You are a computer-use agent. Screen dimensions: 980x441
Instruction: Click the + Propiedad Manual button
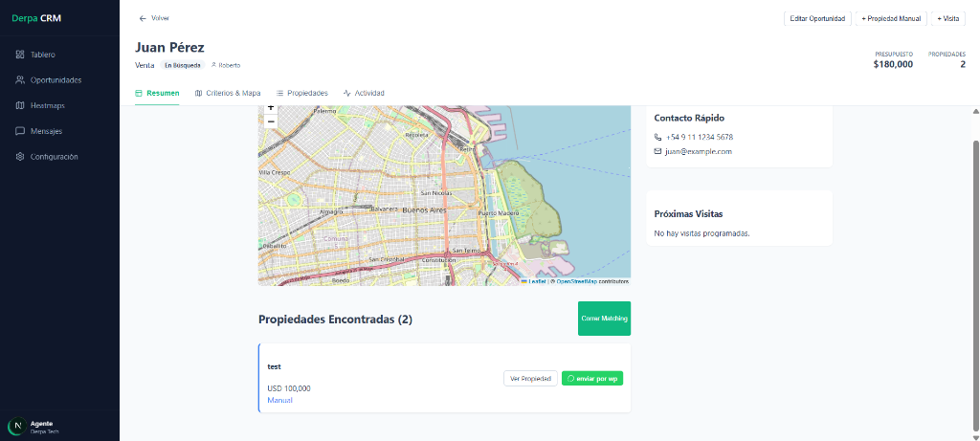click(x=890, y=18)
